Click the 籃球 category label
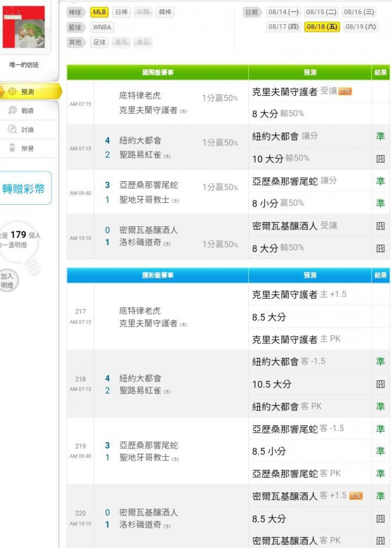The height and width of the screenshot is (548, 392). 76,27
